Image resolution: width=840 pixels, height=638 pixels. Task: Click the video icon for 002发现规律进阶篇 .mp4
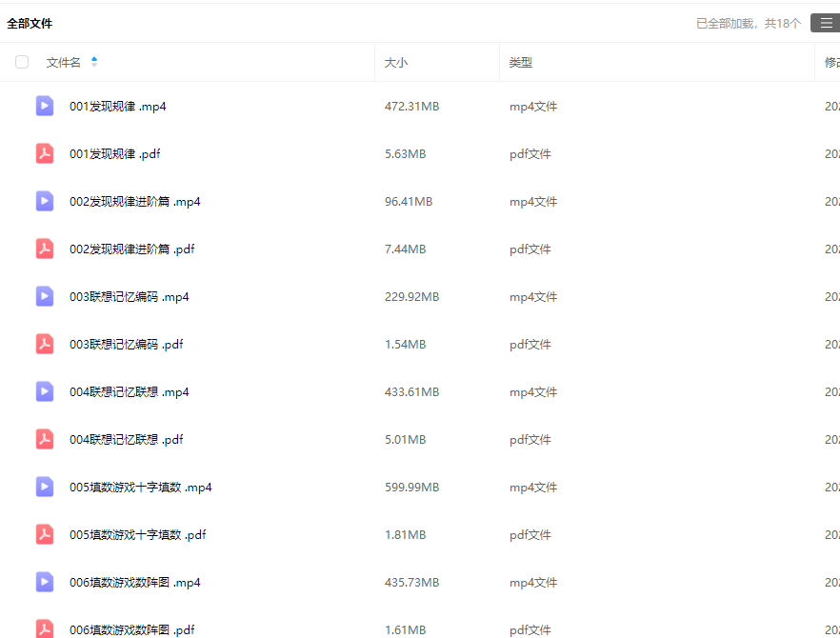[45, 201]
